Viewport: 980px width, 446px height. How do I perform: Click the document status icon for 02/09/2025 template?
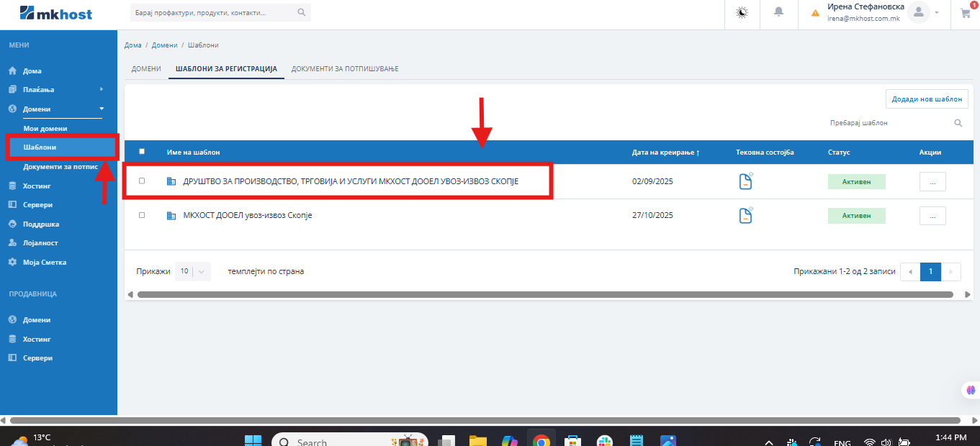(x=745, y=181)
